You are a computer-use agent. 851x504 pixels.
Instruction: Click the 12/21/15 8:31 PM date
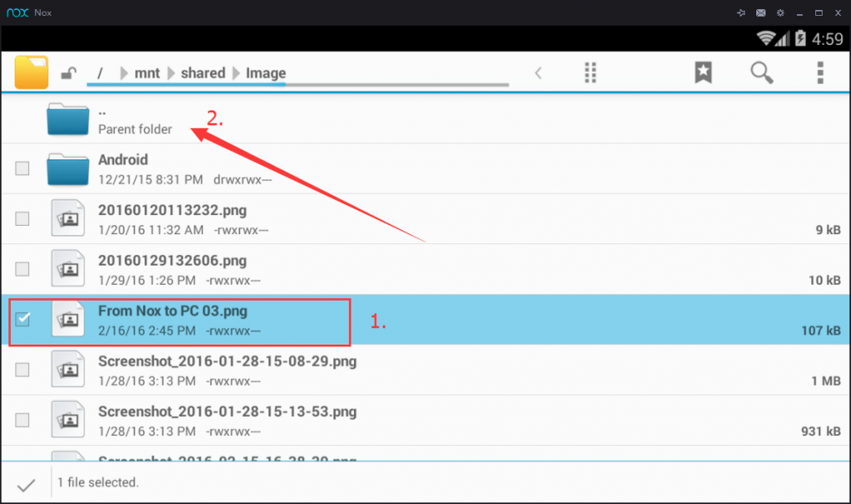coord(150,179)
